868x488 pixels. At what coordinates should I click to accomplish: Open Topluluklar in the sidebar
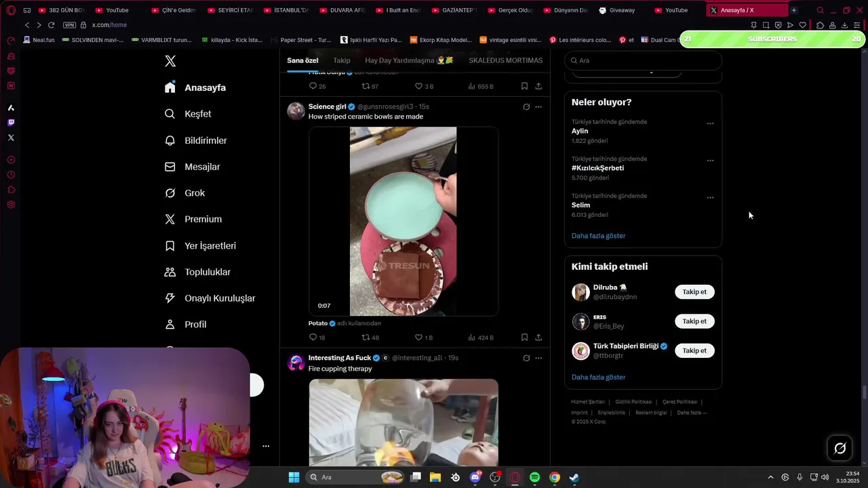point(198,272)
